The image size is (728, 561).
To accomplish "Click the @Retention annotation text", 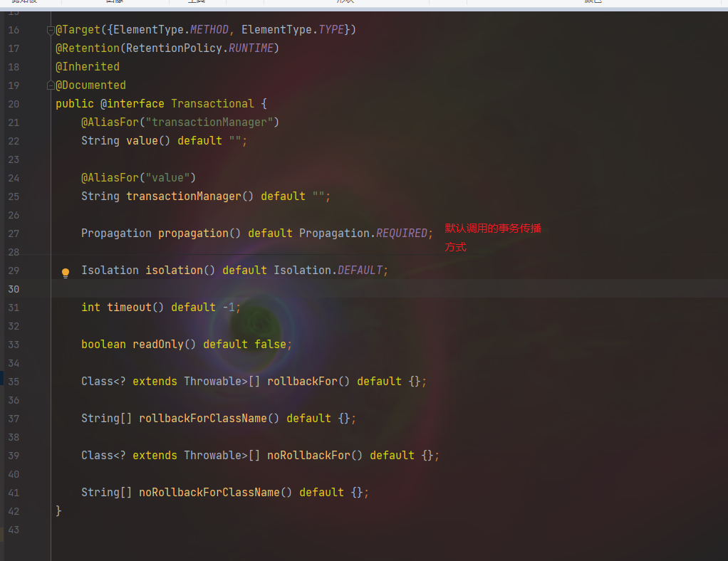I will click(88, 48).
